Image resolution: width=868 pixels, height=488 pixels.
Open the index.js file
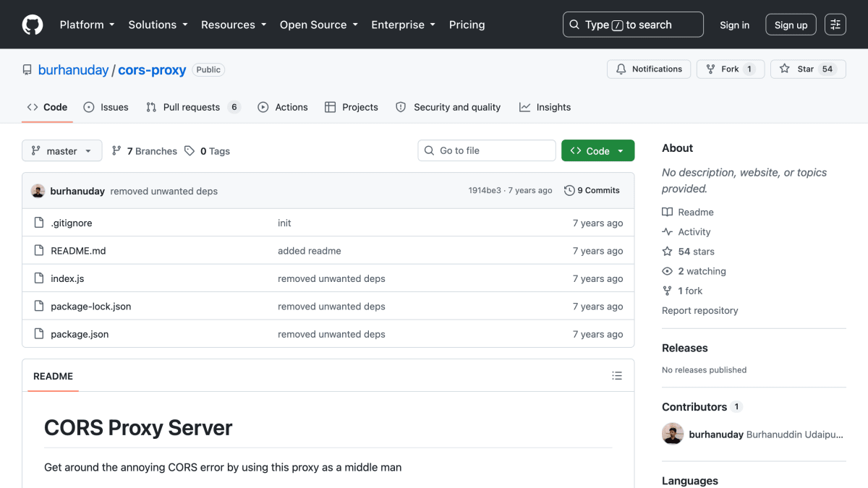pos(67,278)
